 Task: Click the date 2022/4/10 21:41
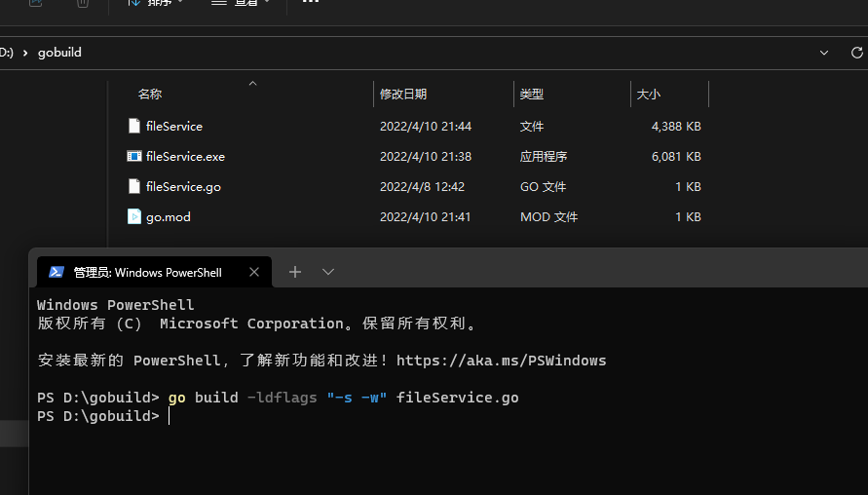(425, 217)
